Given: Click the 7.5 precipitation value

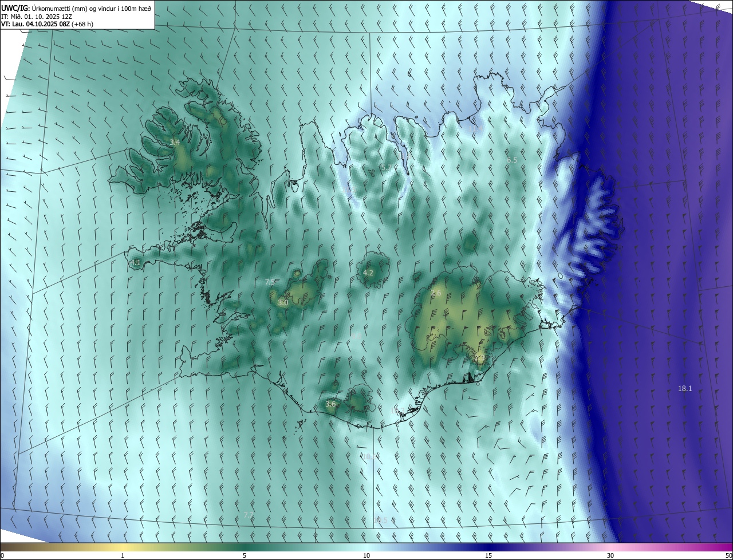Looking at the screenshot, I should pyautogui.click(x=270, y=282).
